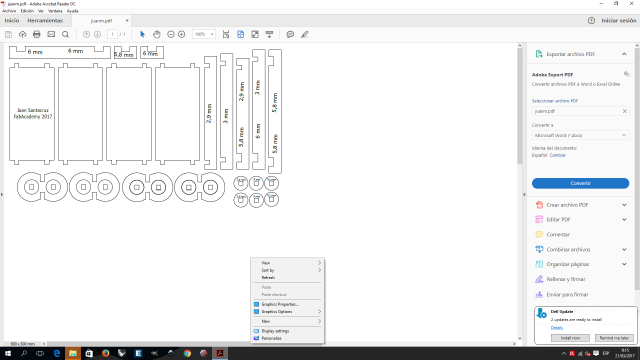Collapse the Exportar archivo PDF section
Screen dimensions: 640x360
click(x=624, y=54)
